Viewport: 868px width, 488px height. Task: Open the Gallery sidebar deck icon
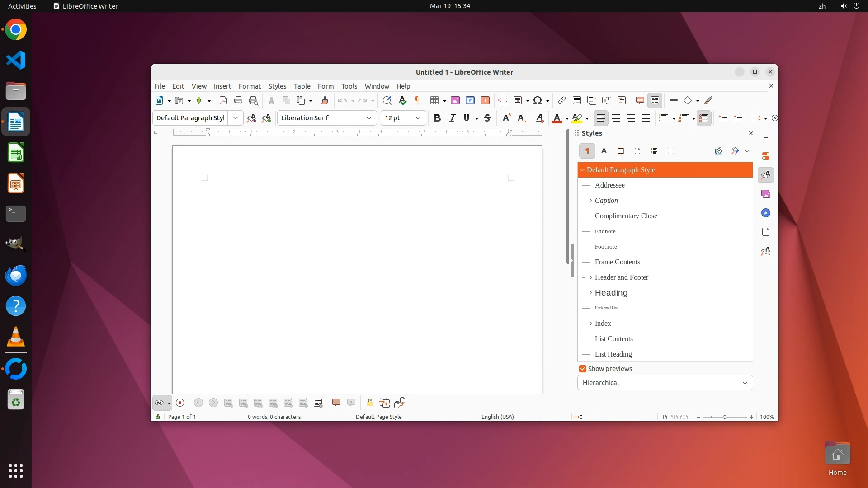tap(766, 194)
